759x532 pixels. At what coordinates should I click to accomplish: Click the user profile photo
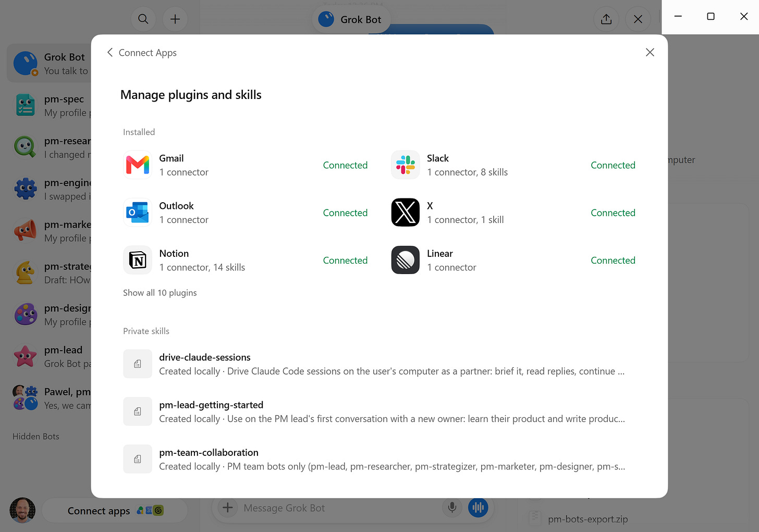coord(22,510)
